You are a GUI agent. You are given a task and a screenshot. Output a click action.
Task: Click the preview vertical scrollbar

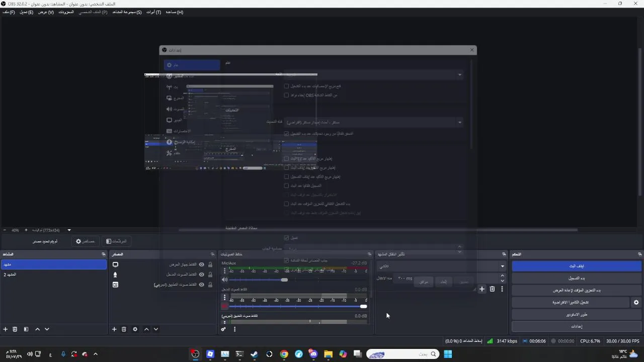point(640,122)
